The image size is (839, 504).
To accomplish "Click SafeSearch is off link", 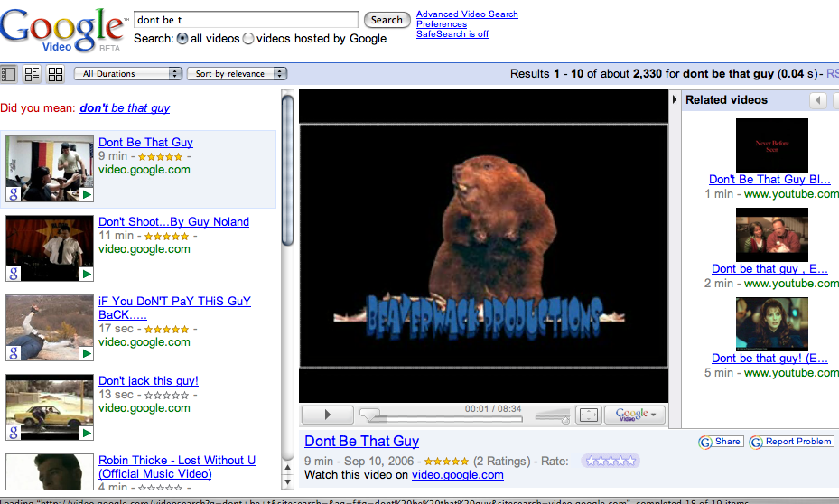I will [452, 34].
